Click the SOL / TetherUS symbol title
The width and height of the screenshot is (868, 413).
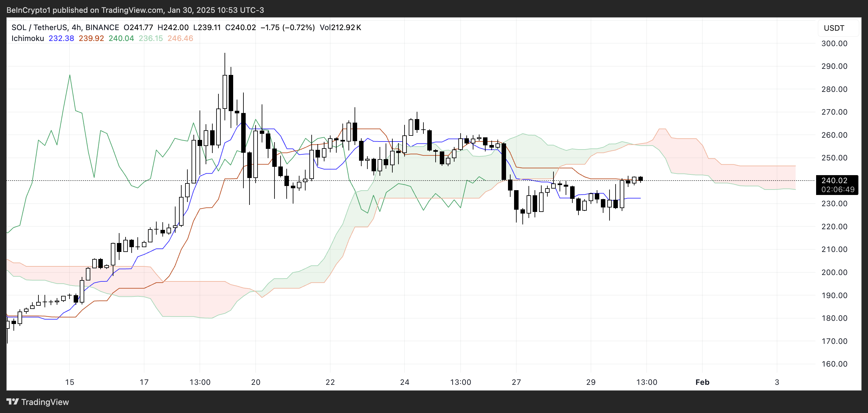coord(39,28)
